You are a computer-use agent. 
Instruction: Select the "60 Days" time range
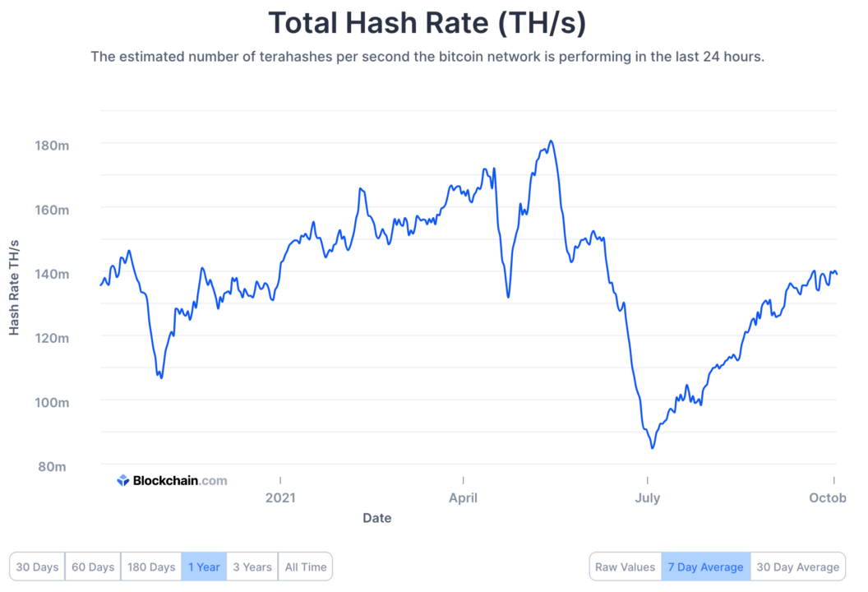pos(92,567)
